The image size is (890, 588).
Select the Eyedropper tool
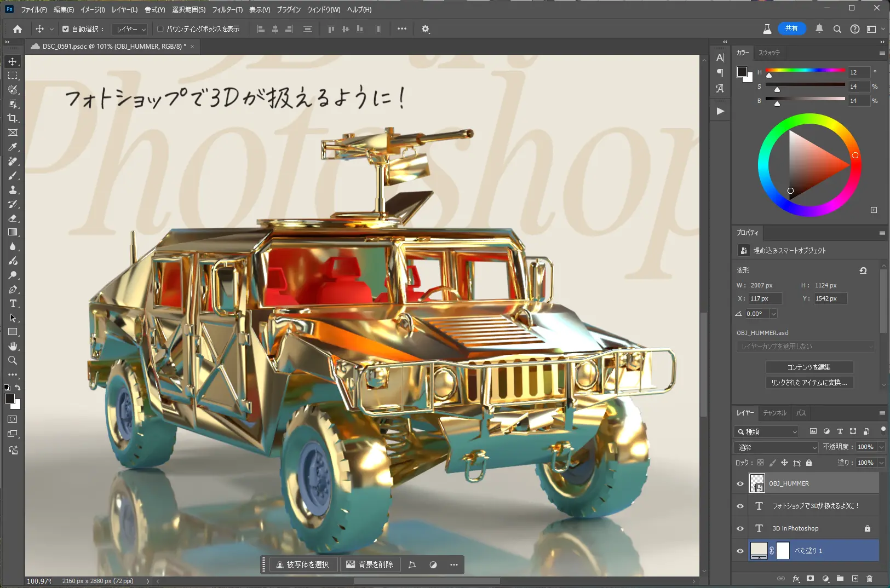click(13, 147)
